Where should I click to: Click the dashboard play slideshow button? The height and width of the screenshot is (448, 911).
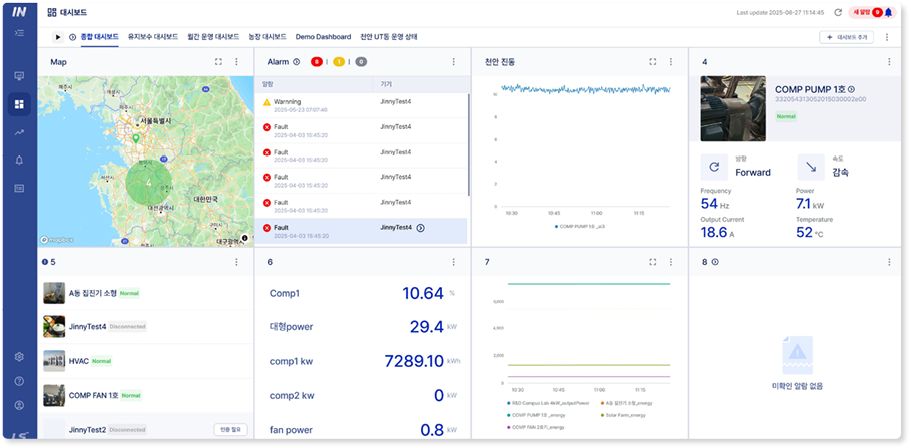pyautogui.click(x=57, y=37)
